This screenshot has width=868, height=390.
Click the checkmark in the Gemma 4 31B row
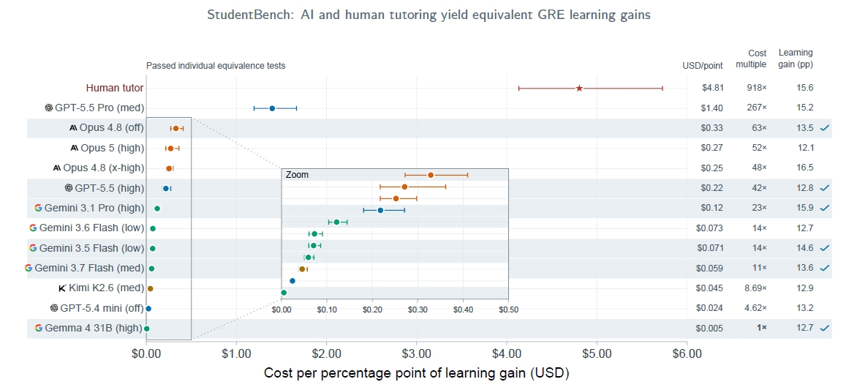click(825, 329)
